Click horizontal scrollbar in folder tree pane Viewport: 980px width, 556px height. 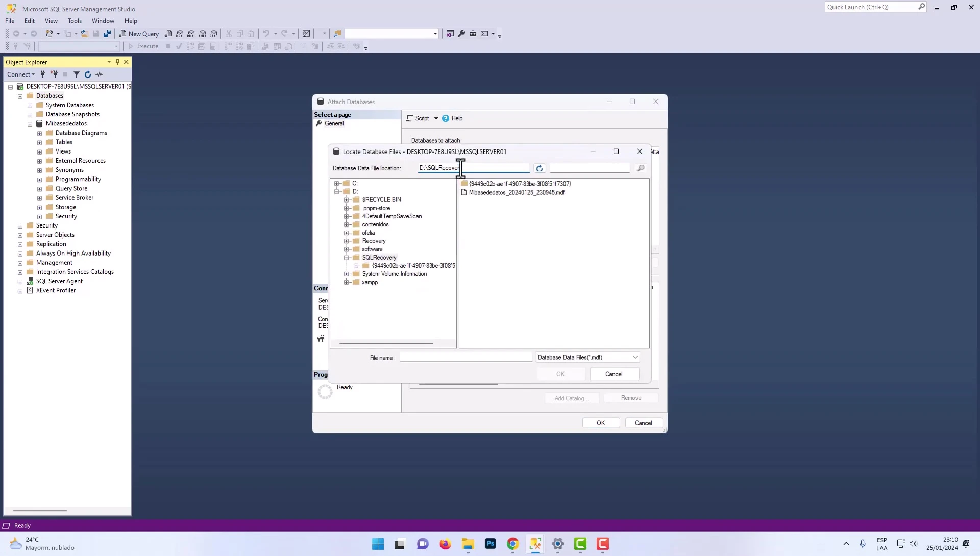(x=386, y=343)
